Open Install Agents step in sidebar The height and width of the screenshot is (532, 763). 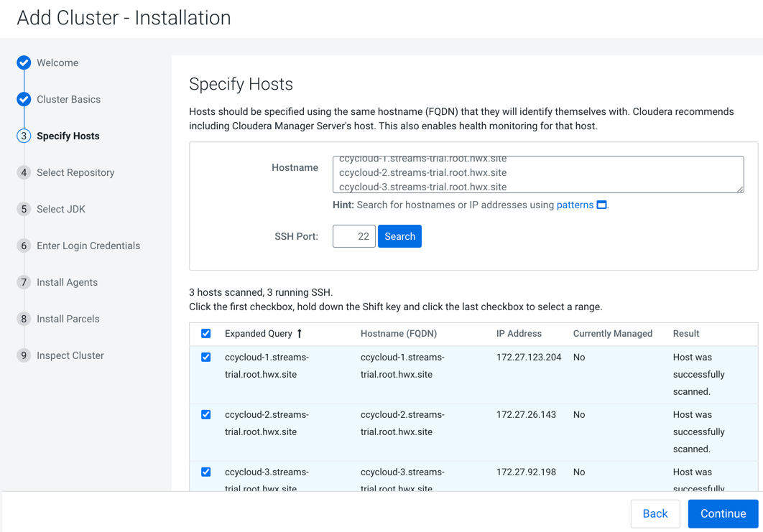coord(67,282)
